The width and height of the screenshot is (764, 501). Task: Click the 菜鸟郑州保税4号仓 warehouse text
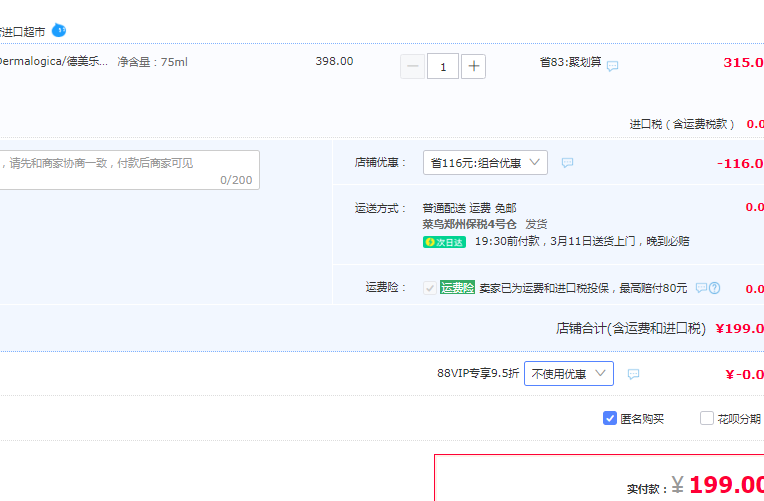(469, 224)
